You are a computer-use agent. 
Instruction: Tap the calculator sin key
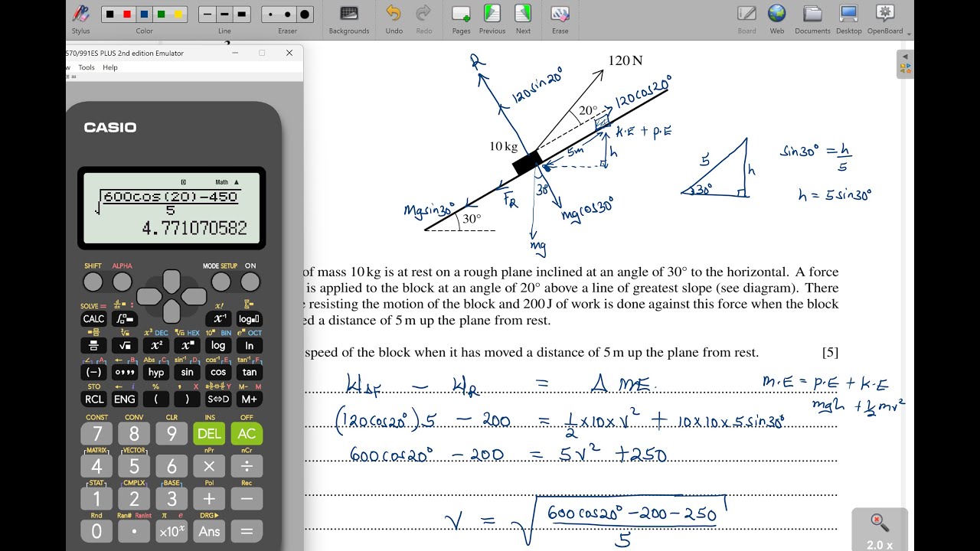click(x=187, y=372)
